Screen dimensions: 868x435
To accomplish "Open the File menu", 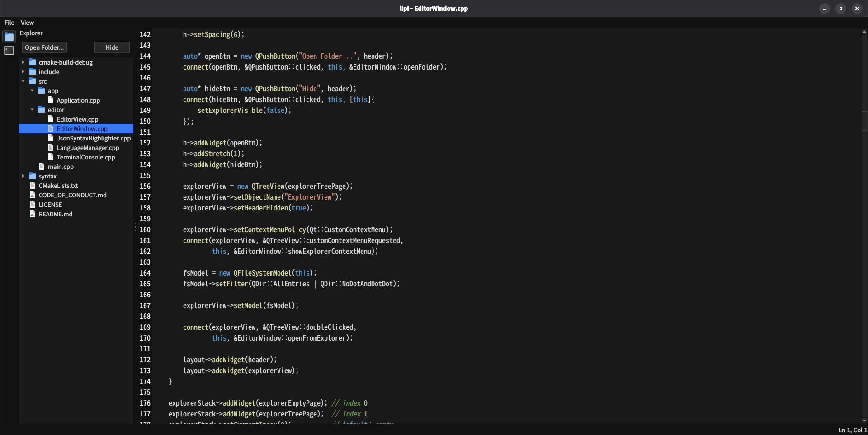I will (9, 23).
